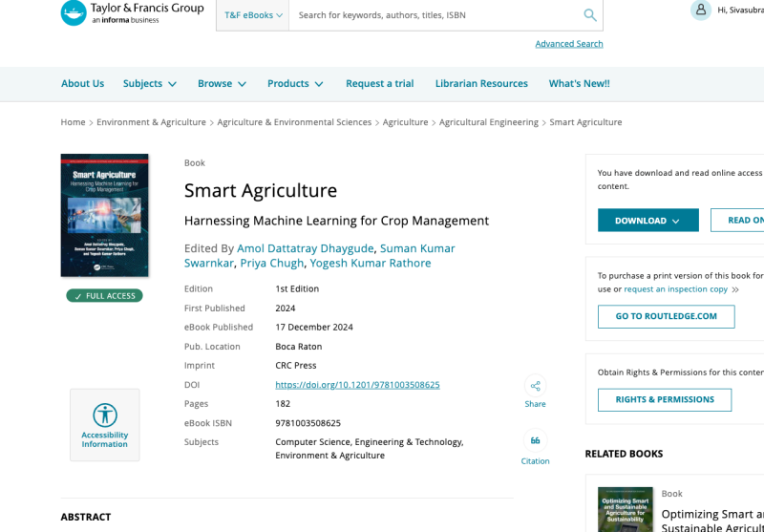
Task: Open the DOWNLOAD dropdown button
Action: coord(648,221)
